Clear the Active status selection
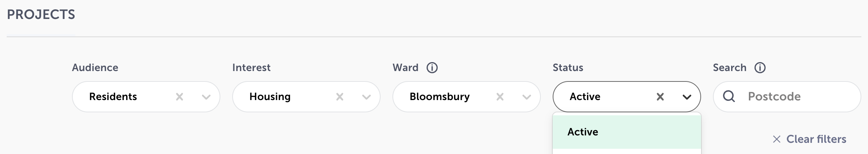The image size is (868, 154). (660, 97)
